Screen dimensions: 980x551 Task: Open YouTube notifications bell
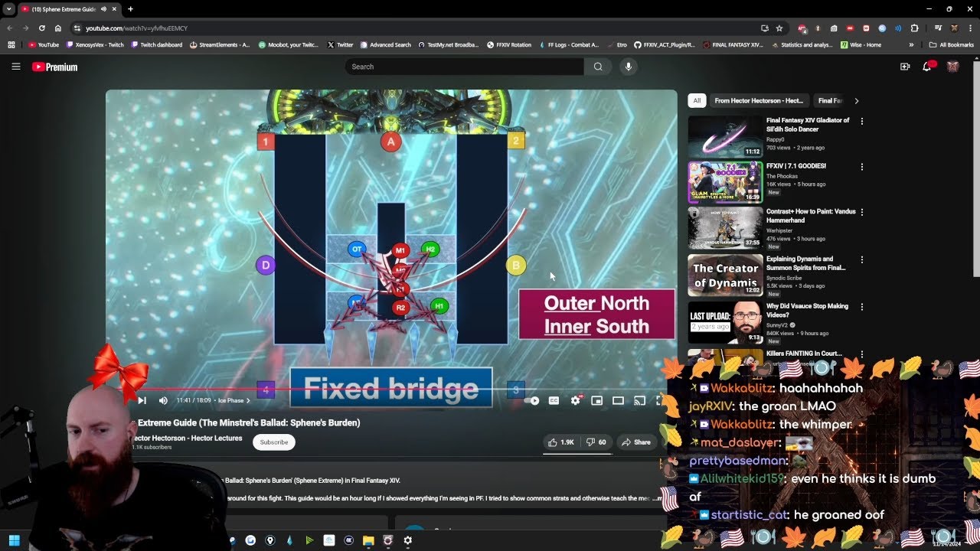pyautogui.click(x=927, y=67)
